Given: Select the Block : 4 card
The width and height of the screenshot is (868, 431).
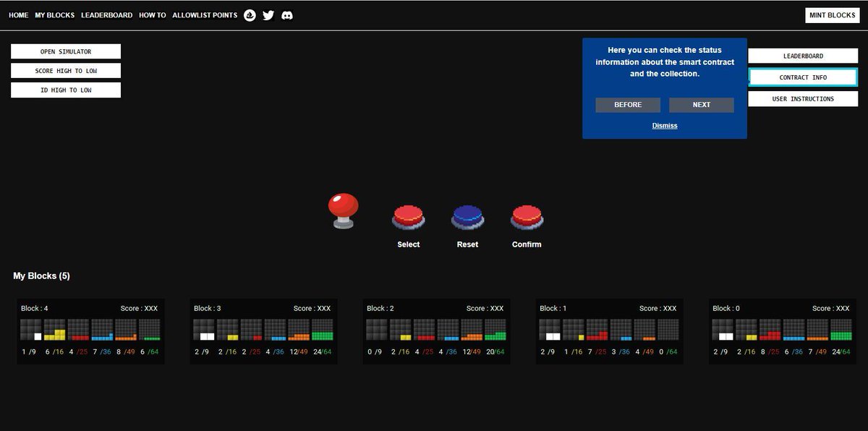Looking at the screenshot, I should [x=90, y=332].
